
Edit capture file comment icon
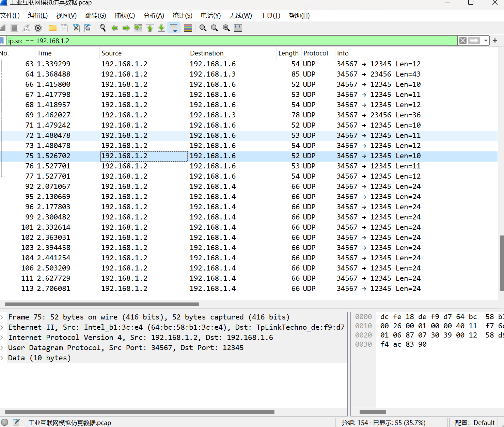16,423
